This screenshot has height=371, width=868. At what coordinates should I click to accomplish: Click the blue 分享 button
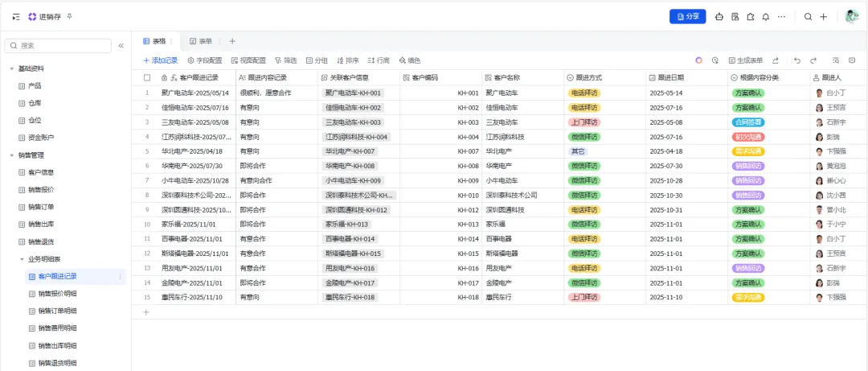coord(687,17)
